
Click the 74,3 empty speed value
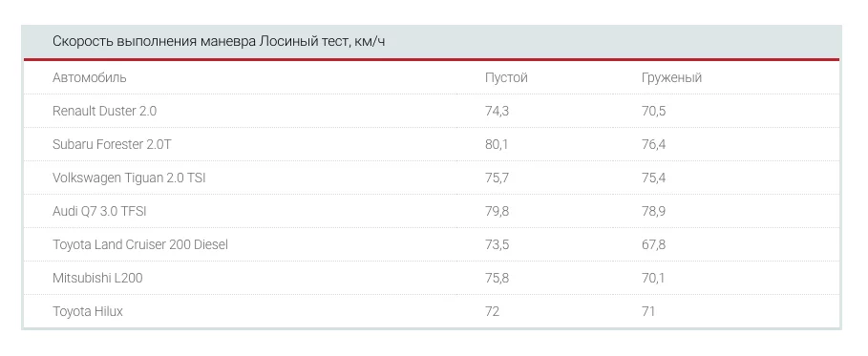(x=497, y=112)
